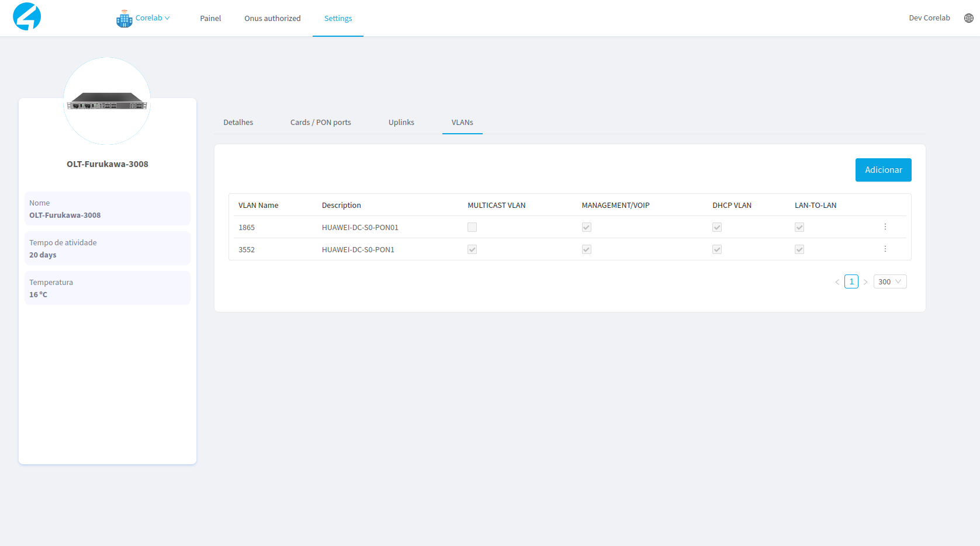The image size is (980, 546).
Task: Open the three-dot menu for VLAN 3552
Action: (885, 249)
